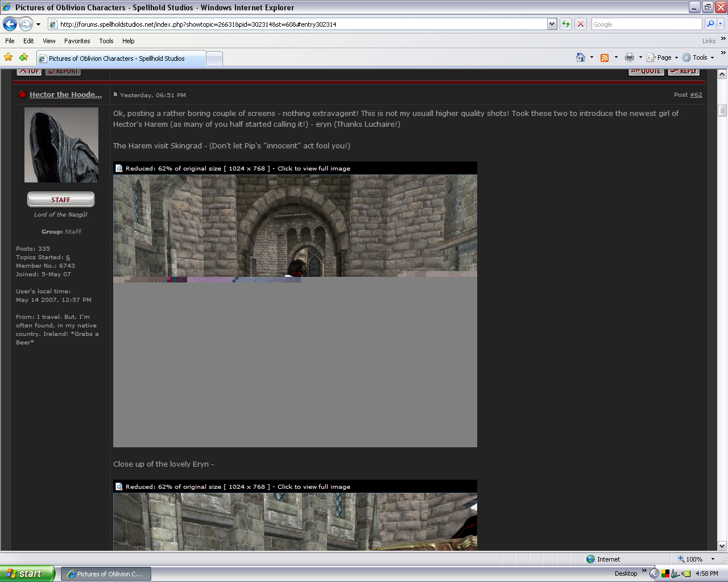This screenshot has width=728, height=582.
Task: Open the search provider dropdown arrow
Action: pyautogui.click(x=720, y=24)
